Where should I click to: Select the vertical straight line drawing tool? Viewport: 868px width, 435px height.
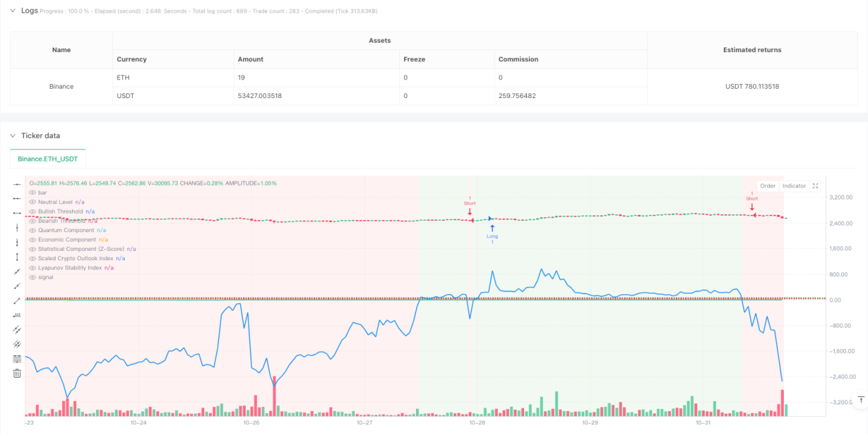click(x=17, y=228)
